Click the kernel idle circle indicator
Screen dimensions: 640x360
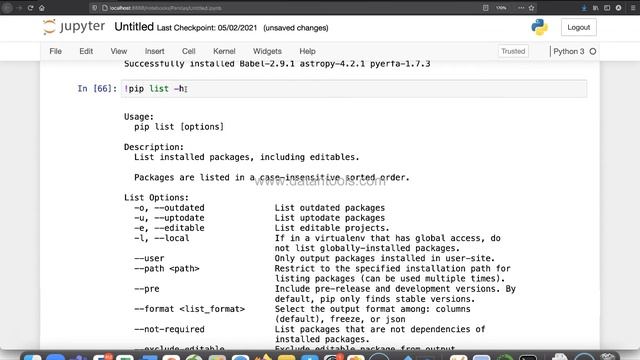click(593, 51)
